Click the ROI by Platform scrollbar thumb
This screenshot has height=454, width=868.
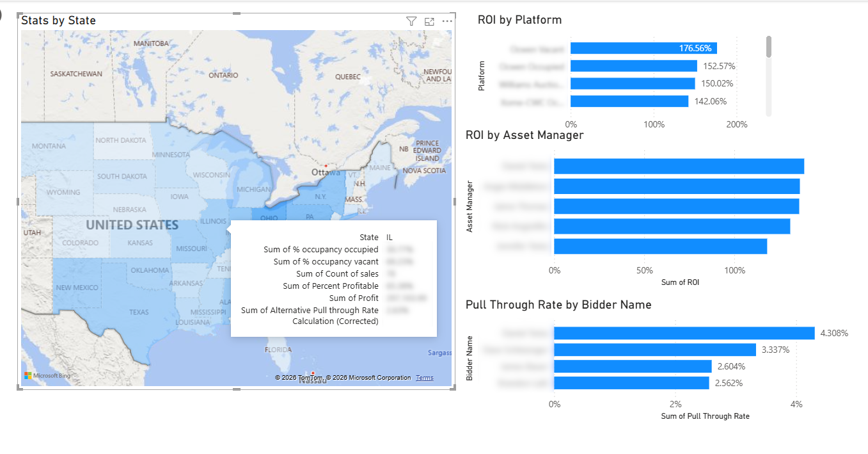(x=769, y=46)
